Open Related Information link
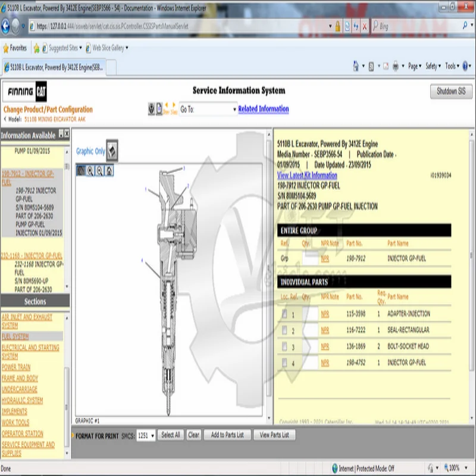476x476 pixels. tap(263, 109)
